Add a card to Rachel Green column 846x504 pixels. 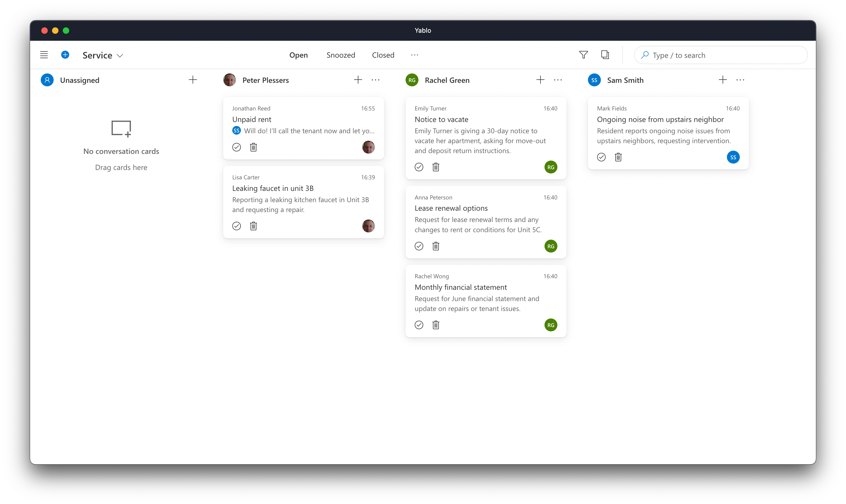click(x=540, y=79)
